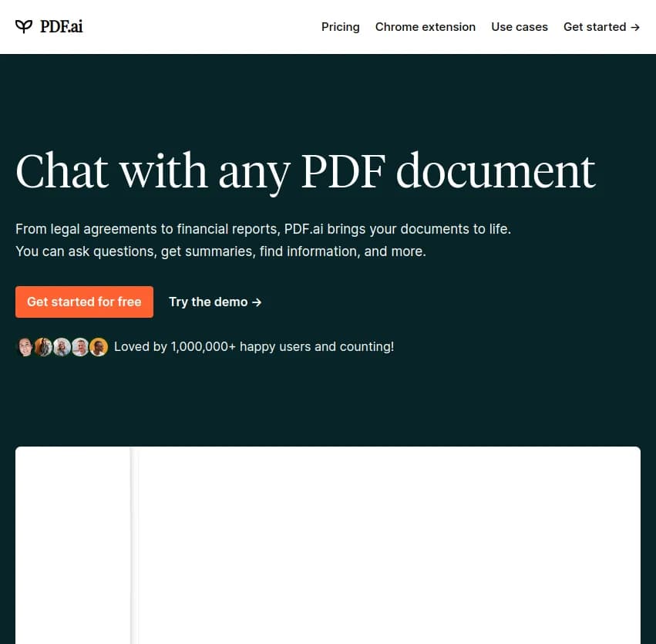Click the PDF.ai sprout logo icon
Viewport: 656px width, 644px height.
23,26
